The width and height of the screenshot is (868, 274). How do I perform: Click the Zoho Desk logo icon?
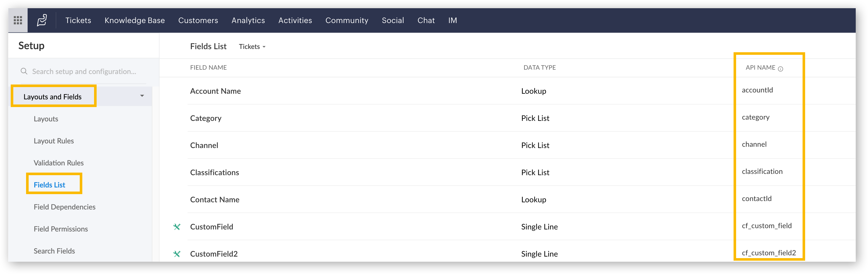click(x=42, y=20)
